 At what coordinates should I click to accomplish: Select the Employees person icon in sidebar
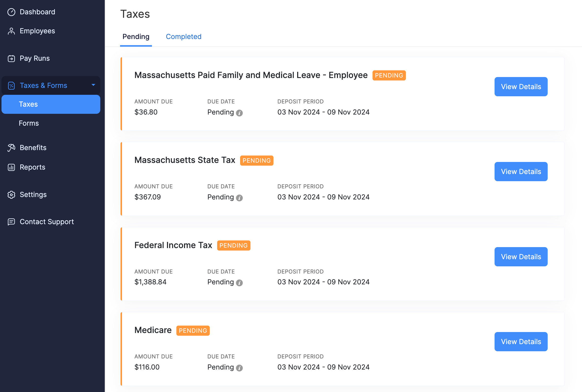(x=11, y=31)
